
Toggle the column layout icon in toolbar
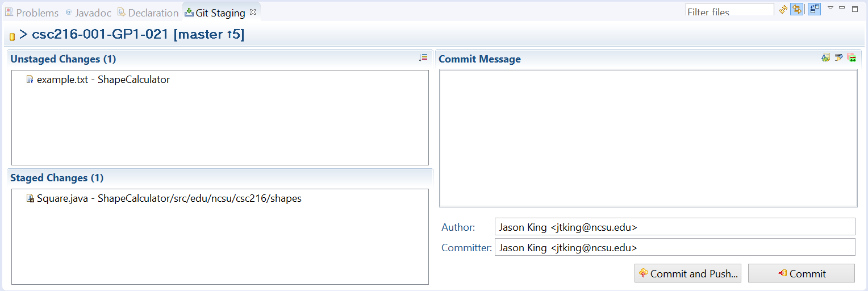pos(814,9)
